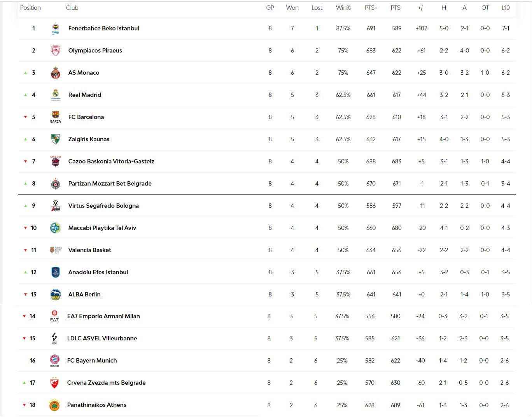The width and height of the screenshot is (532, 417).
Task: Click the Position column header
Action: pos(30,8)
